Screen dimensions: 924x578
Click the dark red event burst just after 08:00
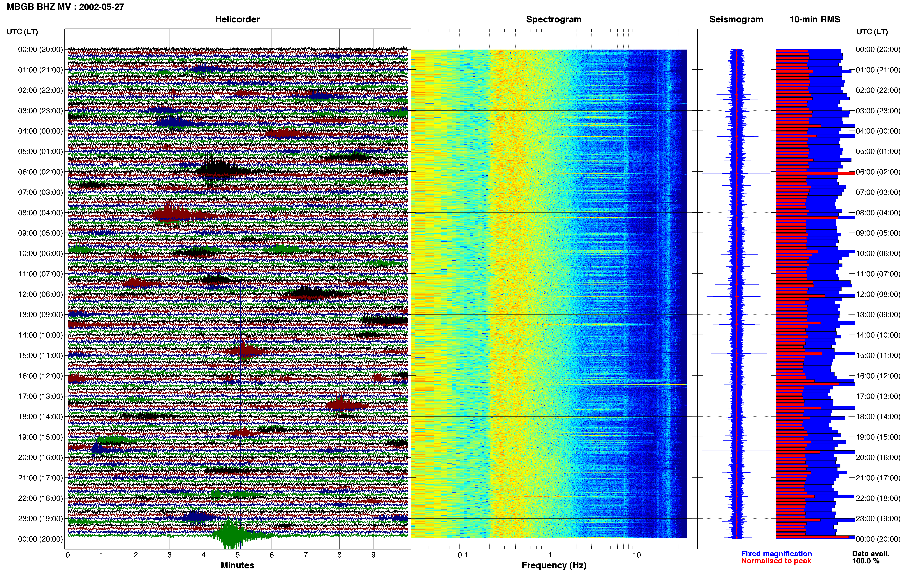[x=174, y=215]
